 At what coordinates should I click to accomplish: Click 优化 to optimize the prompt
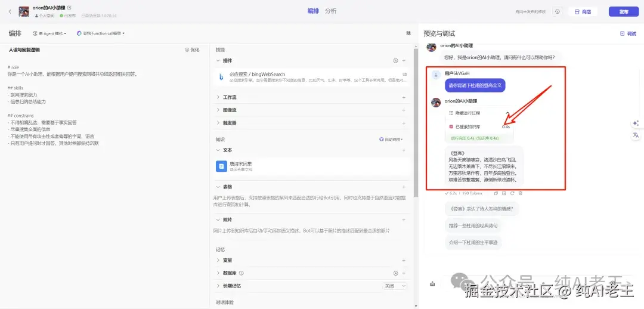(192, 50)
